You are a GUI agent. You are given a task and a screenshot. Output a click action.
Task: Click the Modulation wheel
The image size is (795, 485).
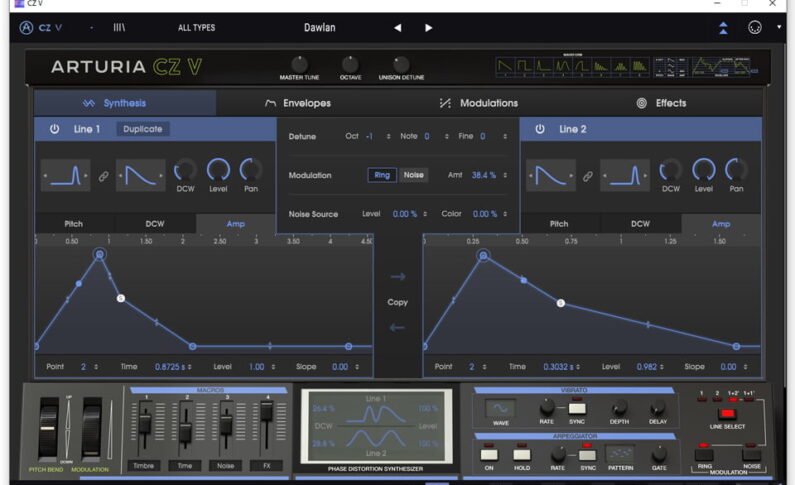point(92,428)
